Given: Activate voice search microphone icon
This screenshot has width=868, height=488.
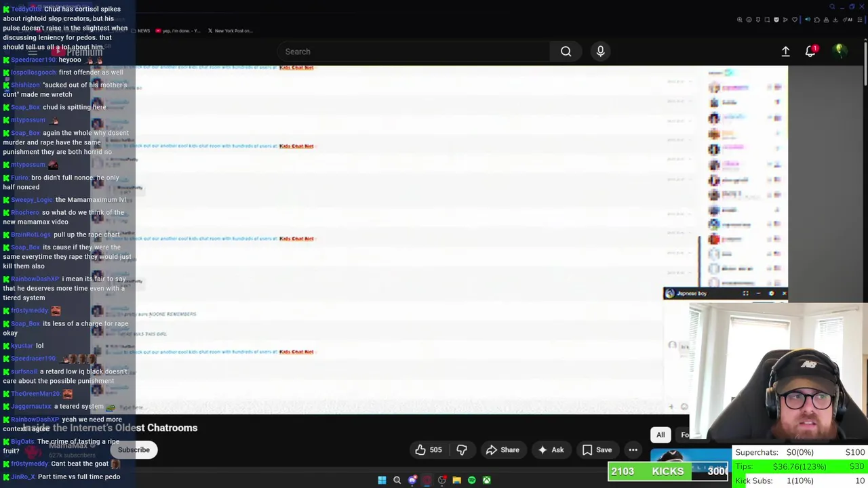Looking at the screenshot, I should coord(600,52).
